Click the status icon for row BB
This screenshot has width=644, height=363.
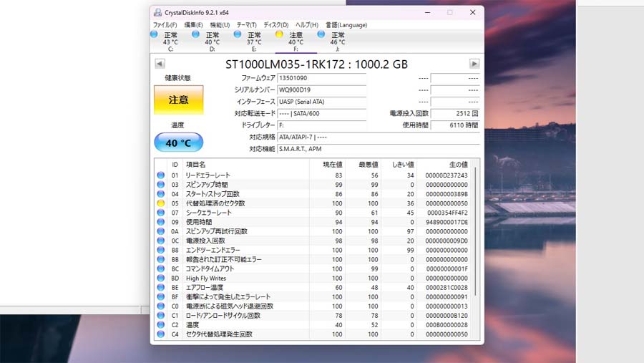tap(160, 259)
